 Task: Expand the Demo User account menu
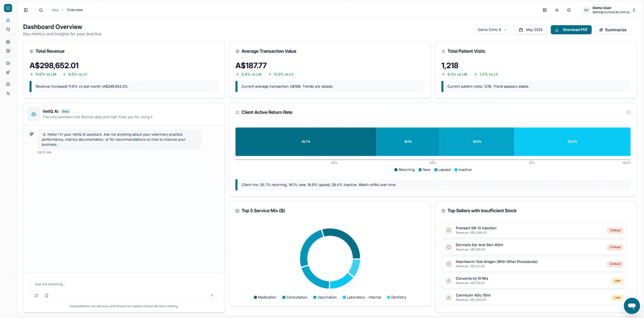pyautogui.click(x=610, y=10)
